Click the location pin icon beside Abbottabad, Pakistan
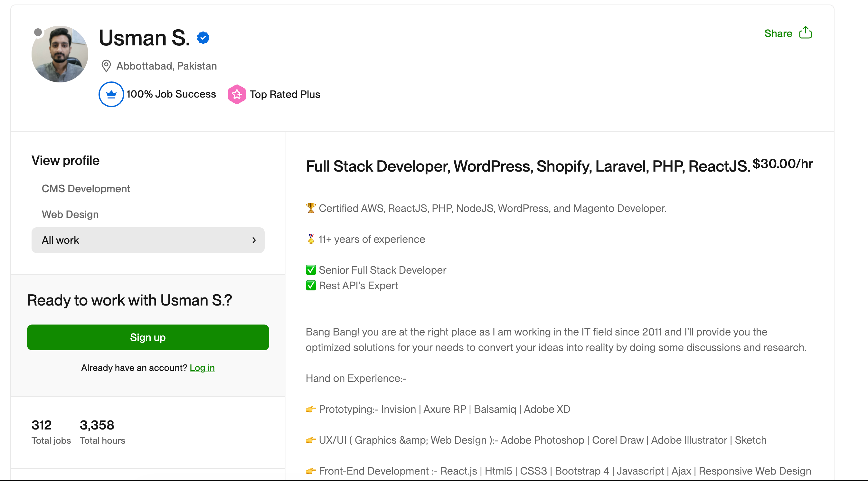Image resolution: width=868 pixels, height=481 pixels. pos(106,66)
